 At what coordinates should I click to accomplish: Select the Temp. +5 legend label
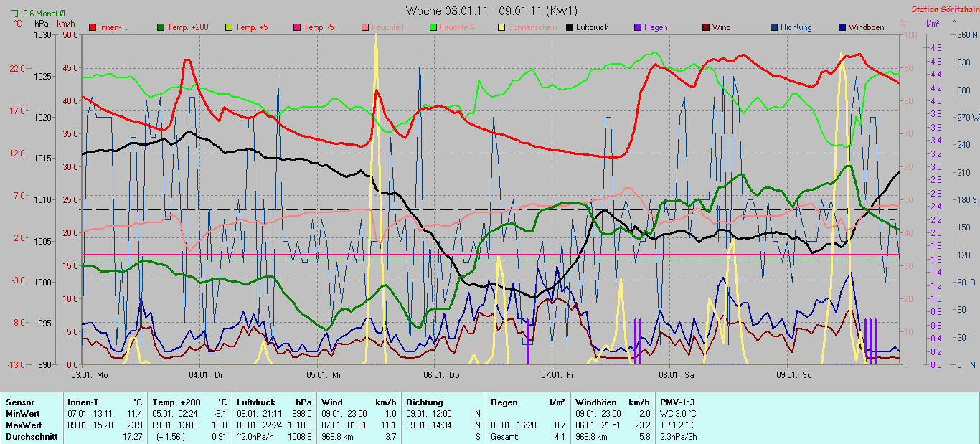click(x=252, y=27)
